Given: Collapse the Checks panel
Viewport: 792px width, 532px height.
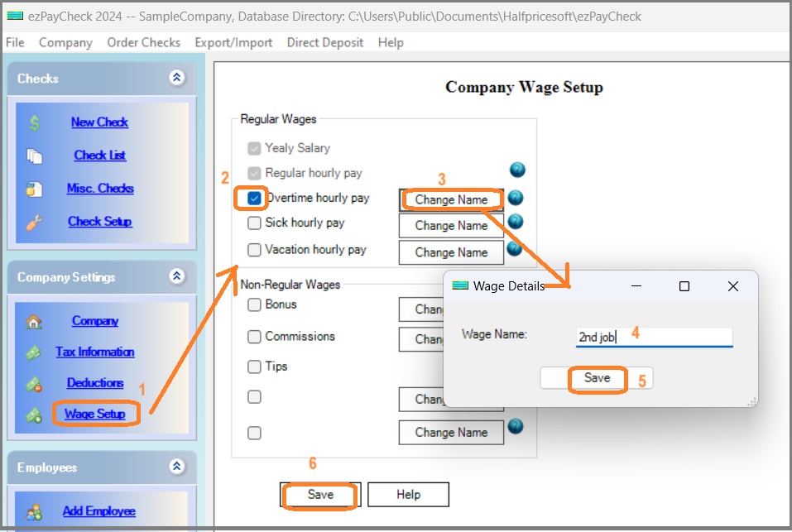Looking at the screenshot, I should (176, 78).
